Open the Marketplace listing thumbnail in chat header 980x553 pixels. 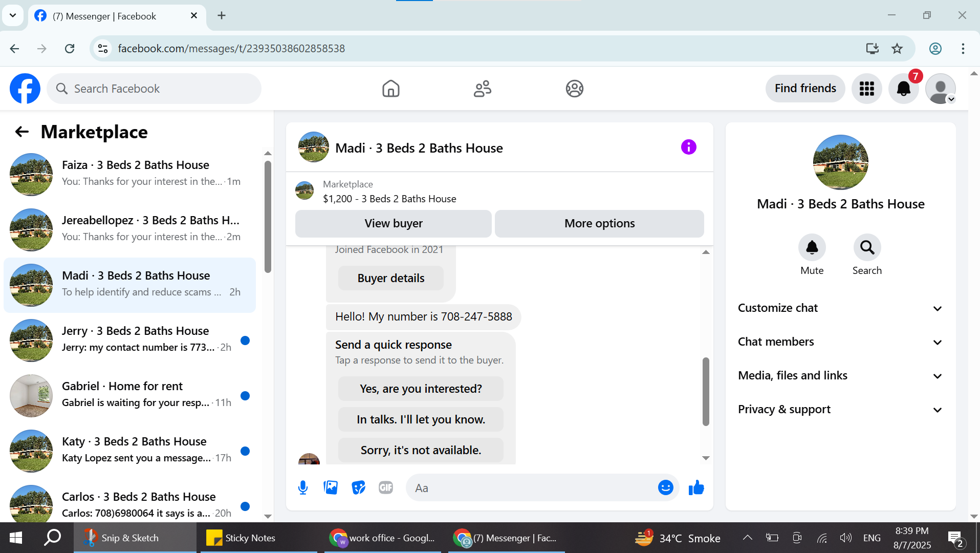pyautogui.click(x=304, y=190)
